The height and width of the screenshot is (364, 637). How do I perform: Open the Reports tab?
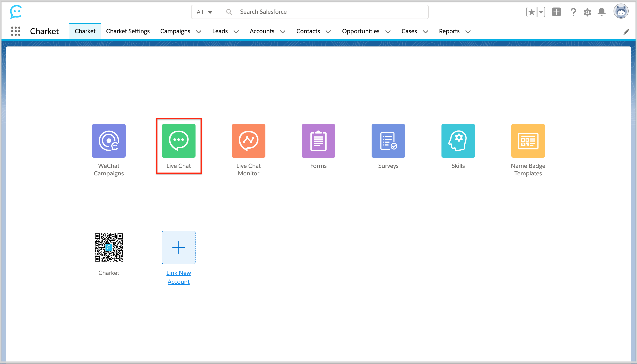coord(449,31)
